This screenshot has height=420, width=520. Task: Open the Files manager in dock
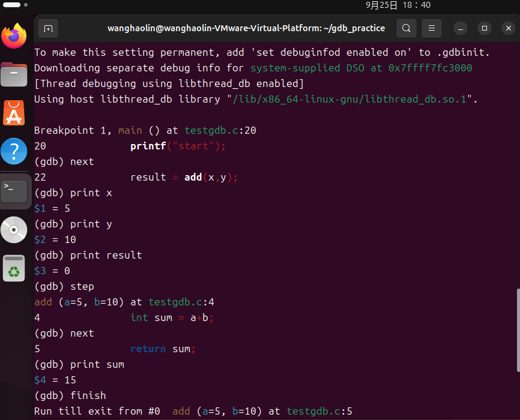point(14,74)
